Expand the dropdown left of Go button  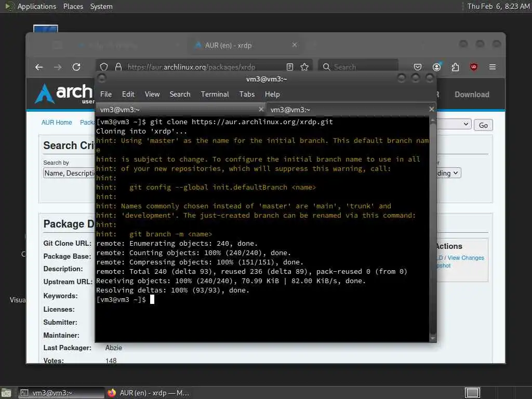[454, 125]
